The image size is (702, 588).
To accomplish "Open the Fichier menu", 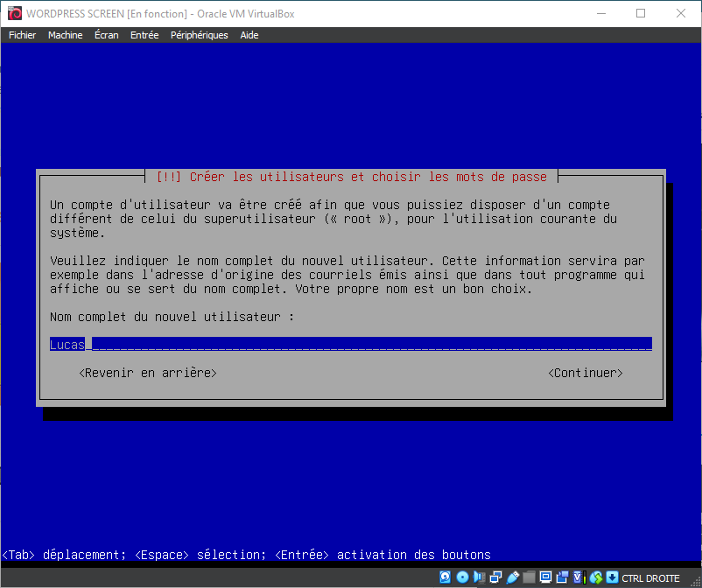I will (x=22, y=35).
